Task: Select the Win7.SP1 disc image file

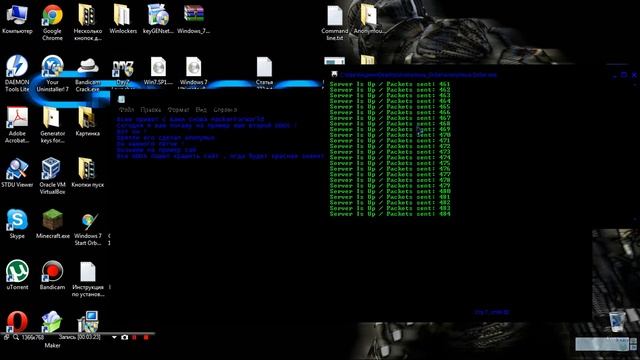Action: [158, 71]
